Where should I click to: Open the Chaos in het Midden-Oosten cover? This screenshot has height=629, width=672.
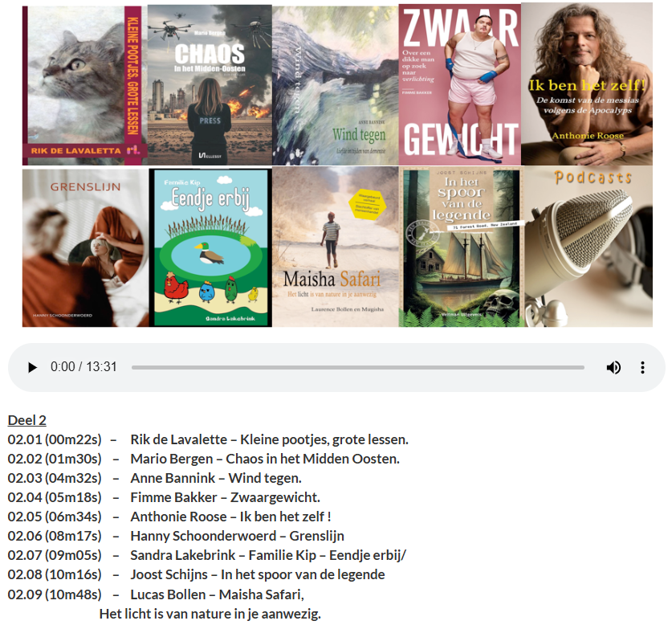coord(209,85)
